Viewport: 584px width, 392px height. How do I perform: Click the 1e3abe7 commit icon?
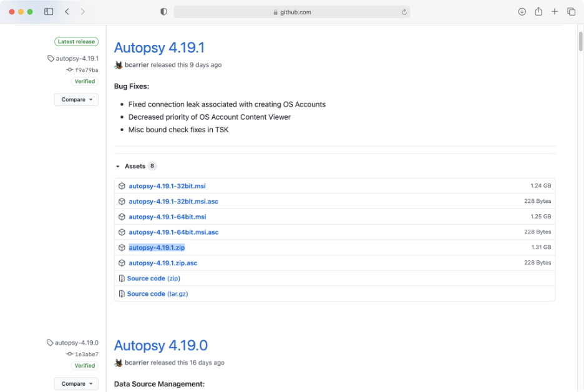70,354
